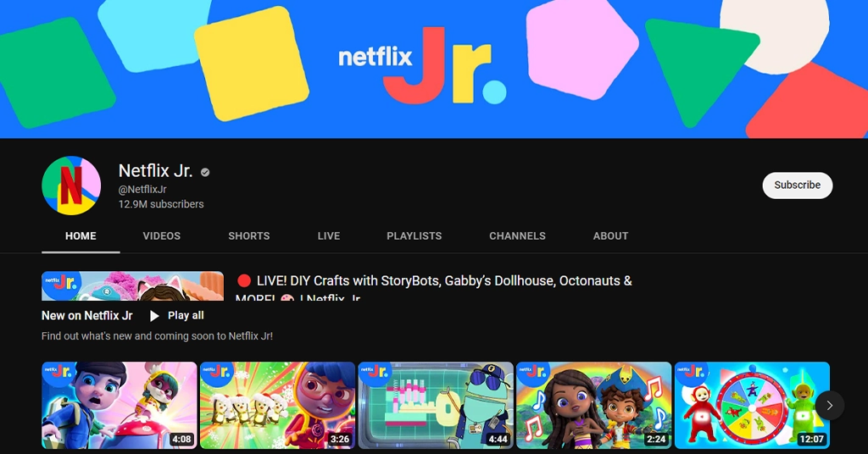The height and width of the screenshot is (454, 868).
Task: Open the ABOUT tab
Action: point(610,236)
